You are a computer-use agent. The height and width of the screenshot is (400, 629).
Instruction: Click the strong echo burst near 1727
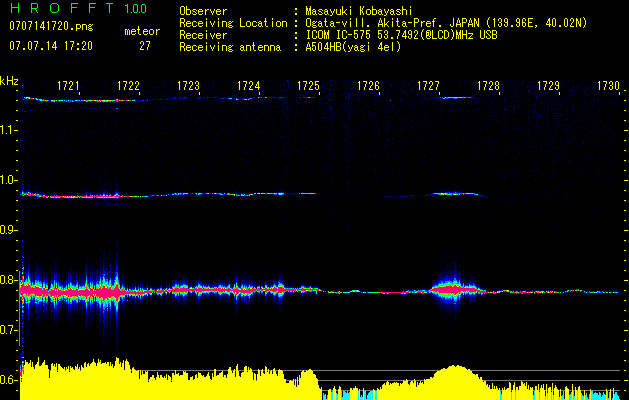tap(455, 289)
